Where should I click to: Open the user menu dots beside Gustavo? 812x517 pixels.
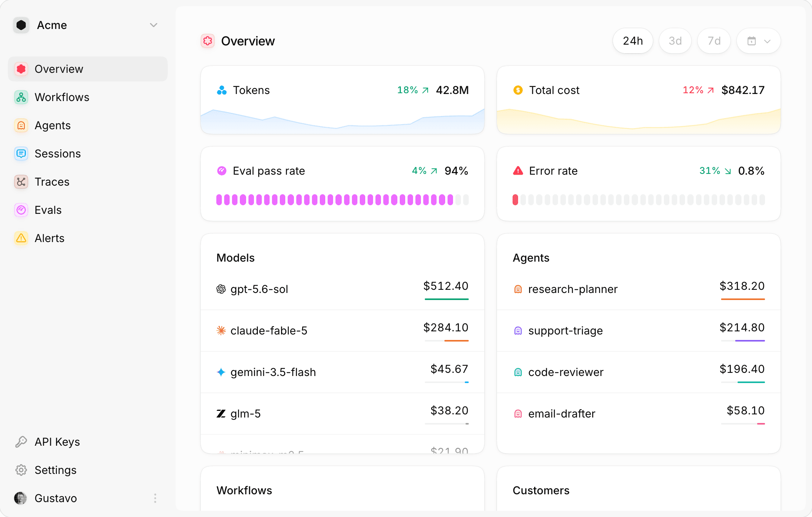point(155,498)
